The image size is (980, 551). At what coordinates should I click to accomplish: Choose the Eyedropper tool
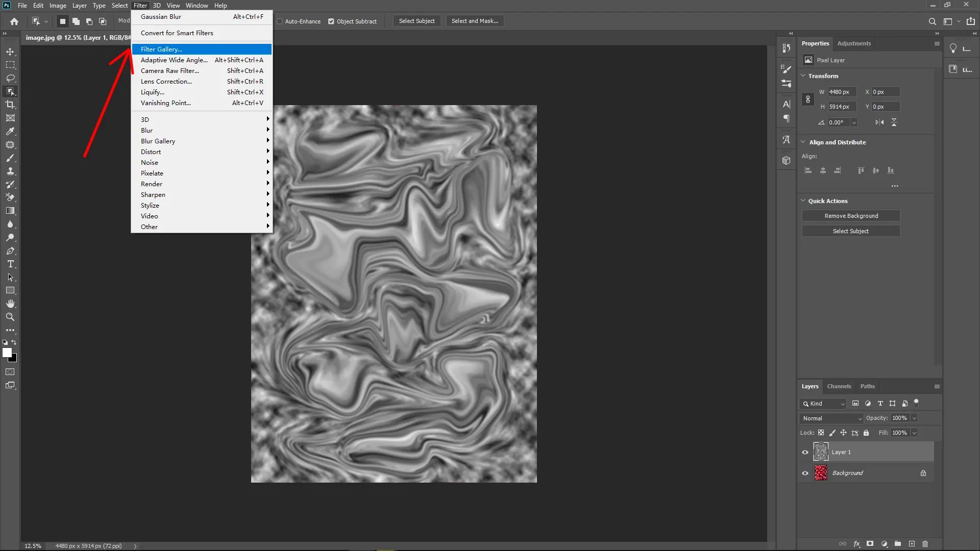point(10,132)
